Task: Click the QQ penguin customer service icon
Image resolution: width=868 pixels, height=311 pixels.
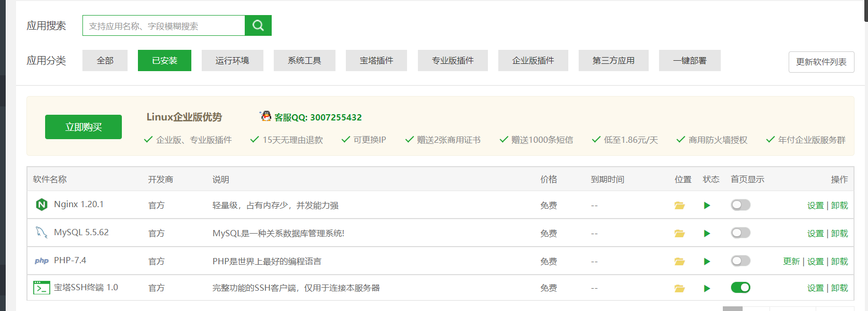Action: point(266,116)
